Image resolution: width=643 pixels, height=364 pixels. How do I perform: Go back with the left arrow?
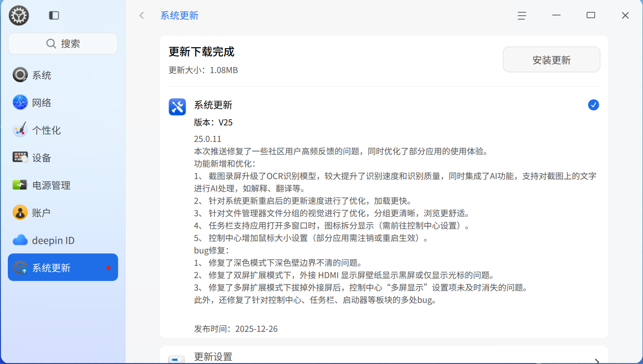click(142, 16)
